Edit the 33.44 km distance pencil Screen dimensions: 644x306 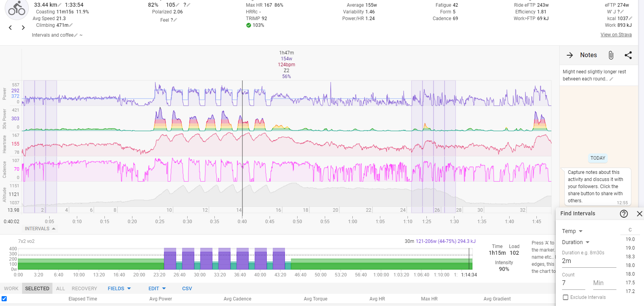pyautogui.click(x=60, y=5)
